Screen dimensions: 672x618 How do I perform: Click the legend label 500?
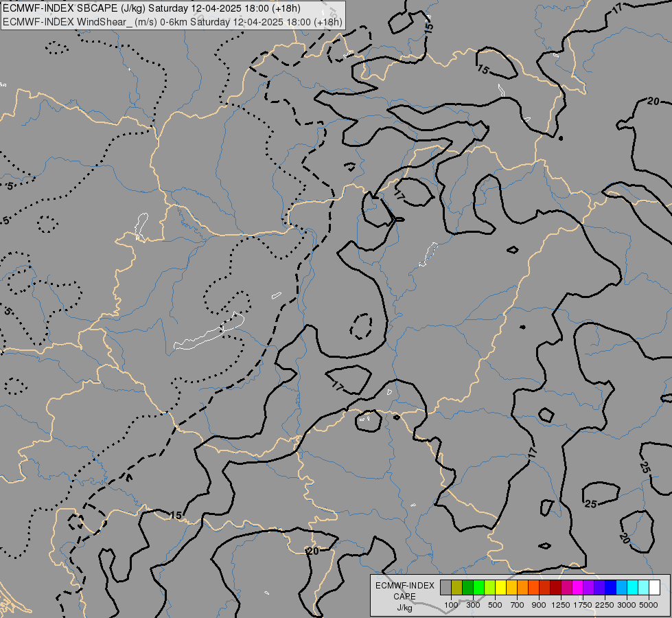pos(495,605)
